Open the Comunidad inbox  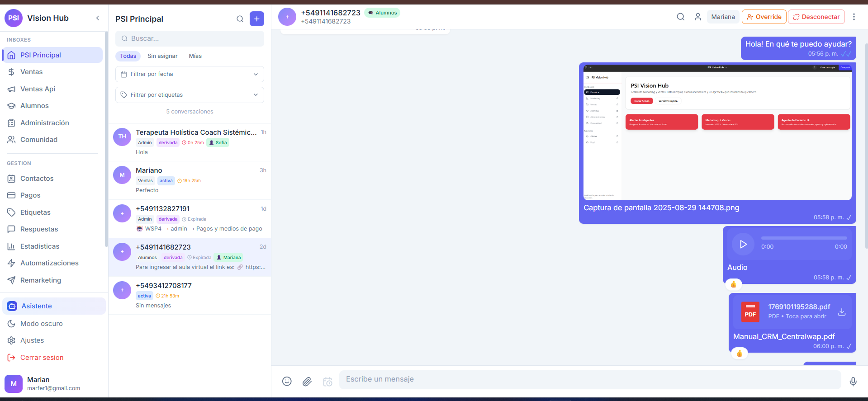pyautogui.click(x=52, y=140)
